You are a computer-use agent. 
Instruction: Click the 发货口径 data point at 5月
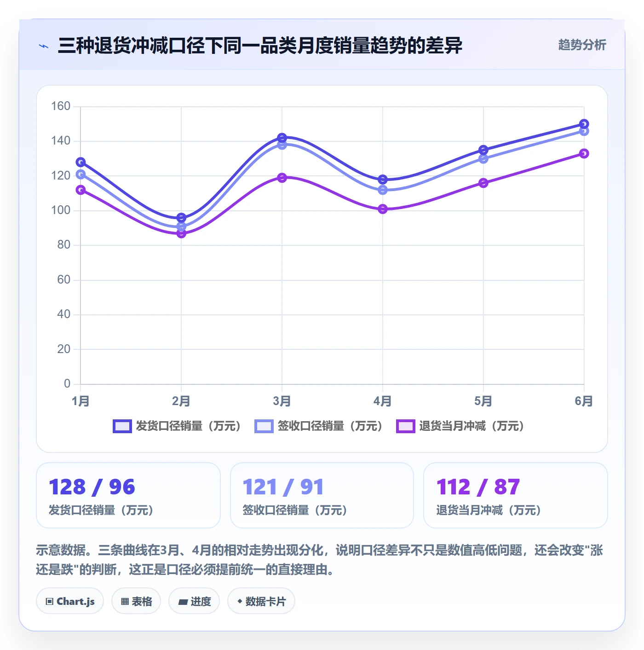point(483,150)
